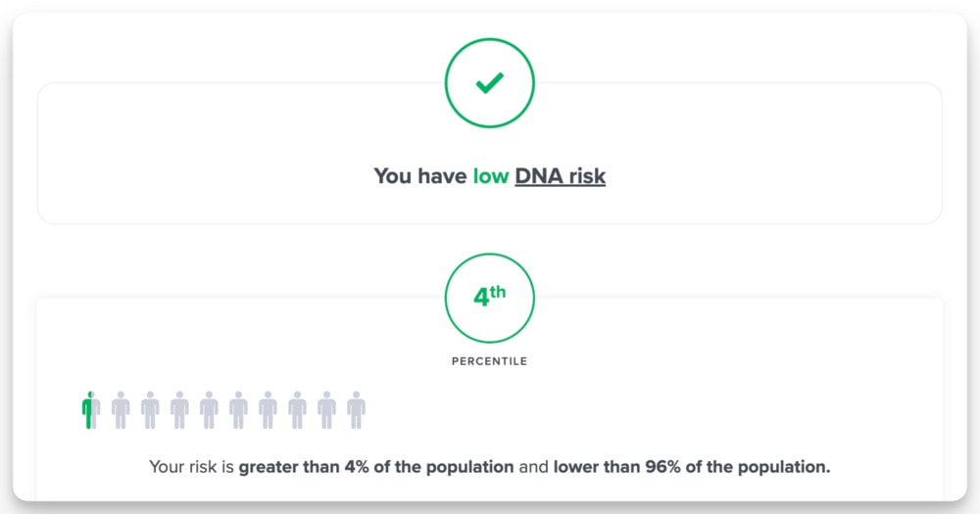Click the bold "greater than 4% of the population" text
The width and height of the screenshot is (980, 514).
376,467
